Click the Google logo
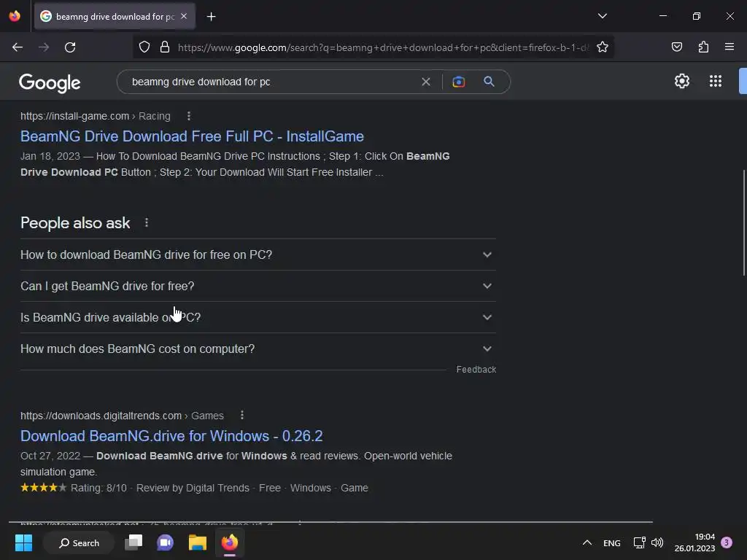This screenshot has height=560, width=747. point(50,83)
